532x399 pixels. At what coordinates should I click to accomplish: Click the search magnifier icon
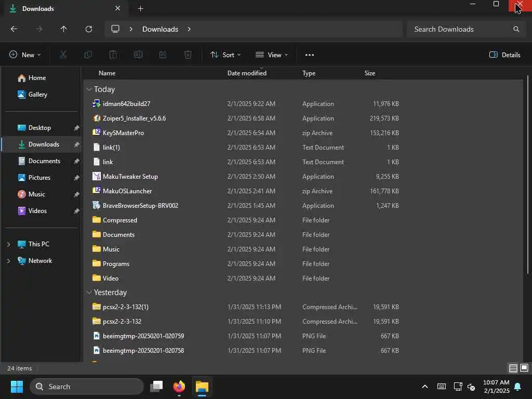coord(516,29)
